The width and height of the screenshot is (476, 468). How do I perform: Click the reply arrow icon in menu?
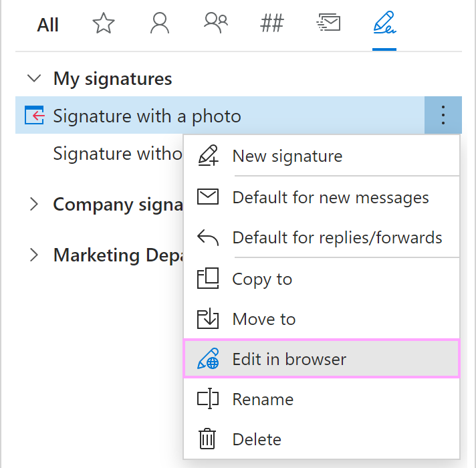(x=208, y=237)
